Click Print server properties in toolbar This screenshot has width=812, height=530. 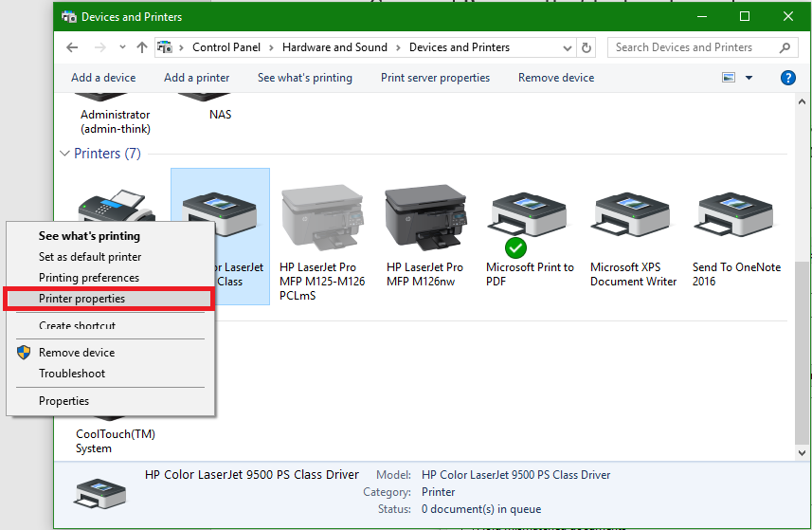point(435,78)
